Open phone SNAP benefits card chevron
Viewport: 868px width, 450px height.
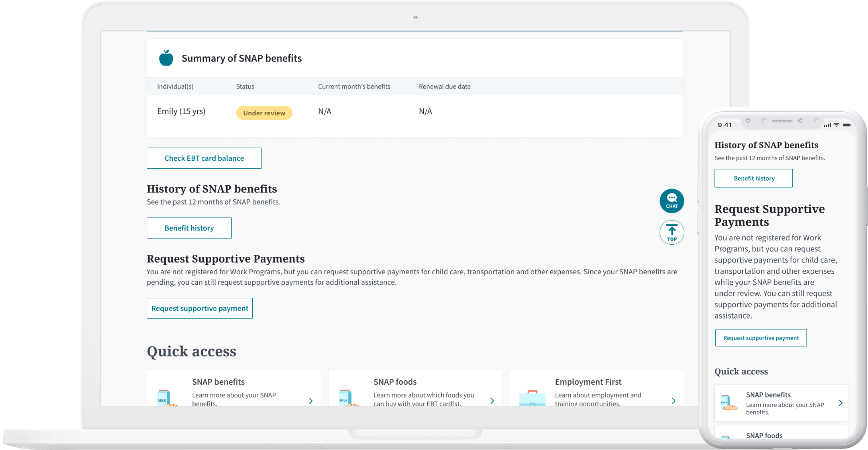(841, 403)
